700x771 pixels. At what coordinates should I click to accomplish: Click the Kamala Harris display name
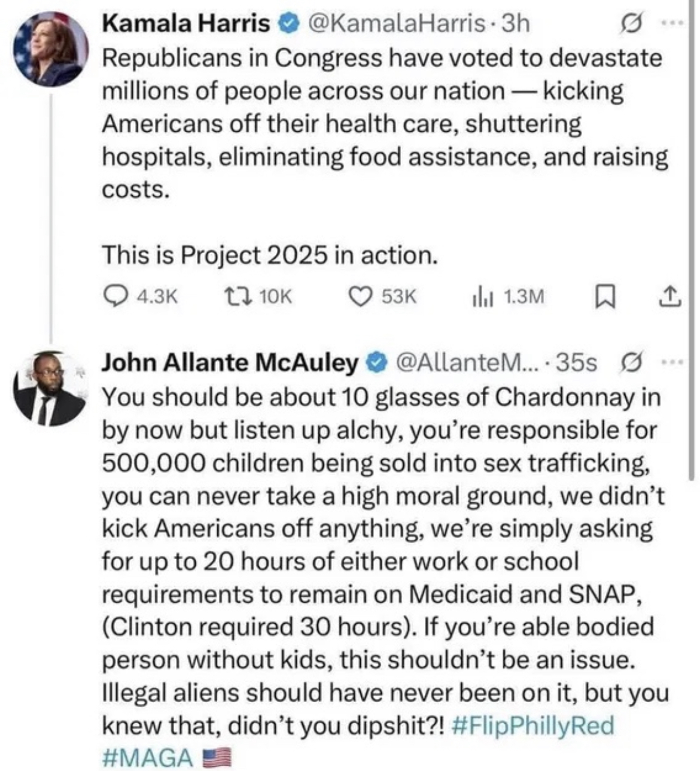186,24
